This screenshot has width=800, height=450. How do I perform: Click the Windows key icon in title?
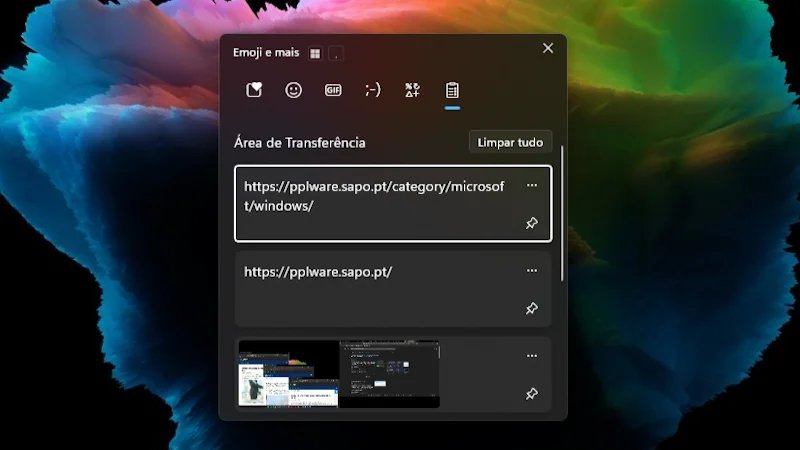[315, 53]
